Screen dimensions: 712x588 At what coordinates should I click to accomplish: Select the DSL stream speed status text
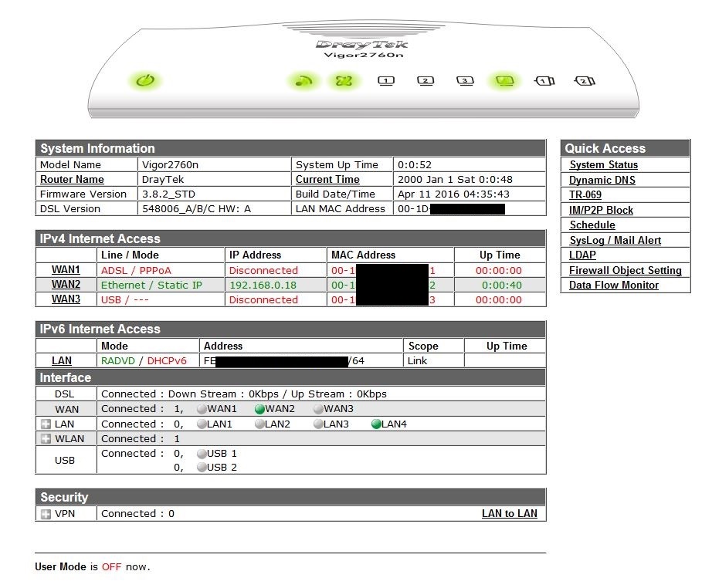244,394
